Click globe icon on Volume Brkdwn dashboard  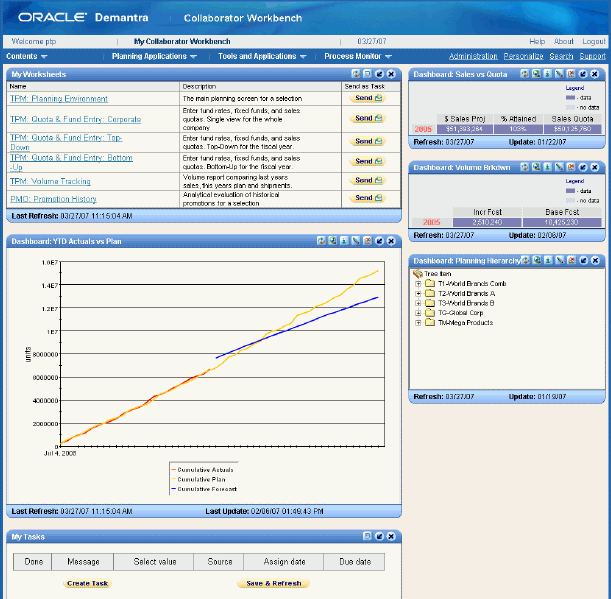[536, 167]
